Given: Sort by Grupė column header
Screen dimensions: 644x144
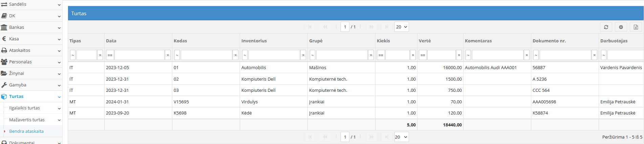Looking at the screenshot, I should [x=316, y=41].
